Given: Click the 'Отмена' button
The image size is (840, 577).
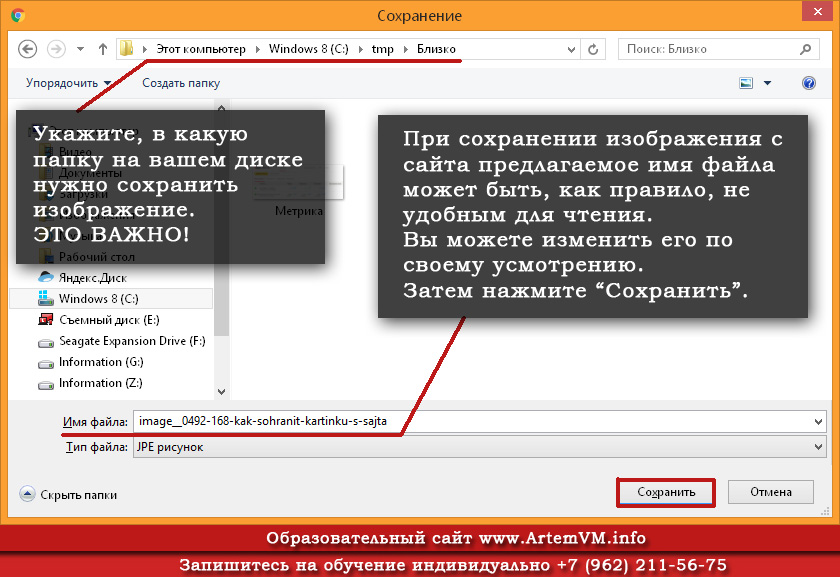Looking at the screenshot, I should click(771, 492).
